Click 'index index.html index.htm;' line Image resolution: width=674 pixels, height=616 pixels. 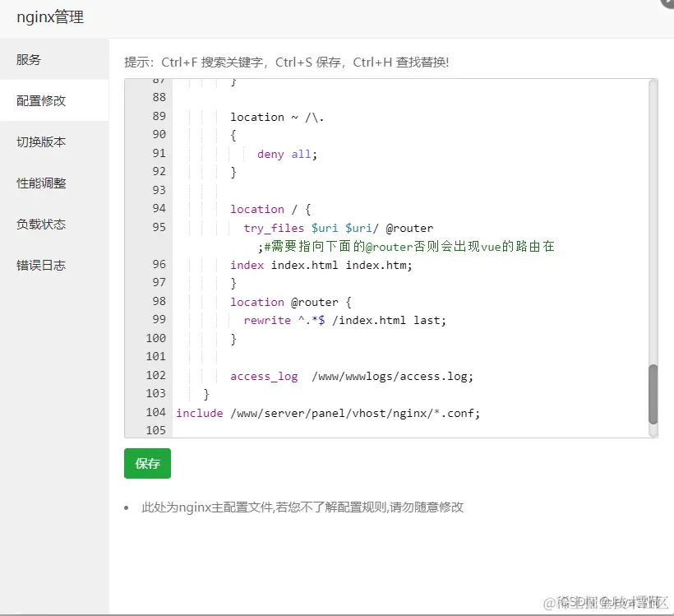(x=321, y=265)
